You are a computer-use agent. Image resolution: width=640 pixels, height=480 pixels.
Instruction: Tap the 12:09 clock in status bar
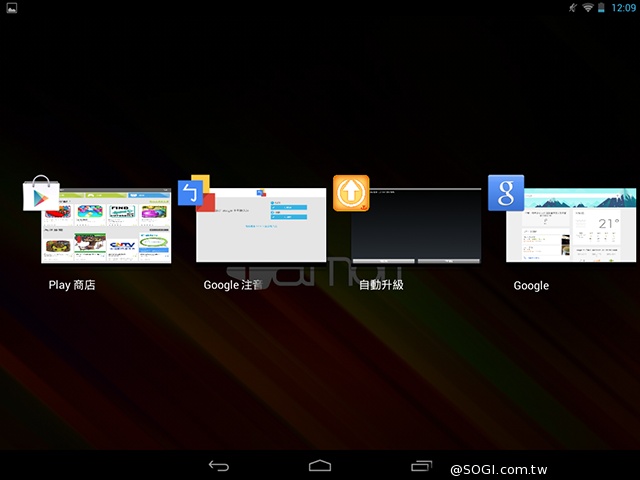[x=622, y=8]
